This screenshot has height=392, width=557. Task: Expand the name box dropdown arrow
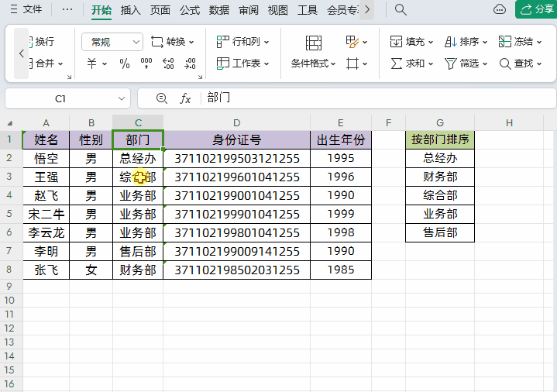tap(122, 98)
